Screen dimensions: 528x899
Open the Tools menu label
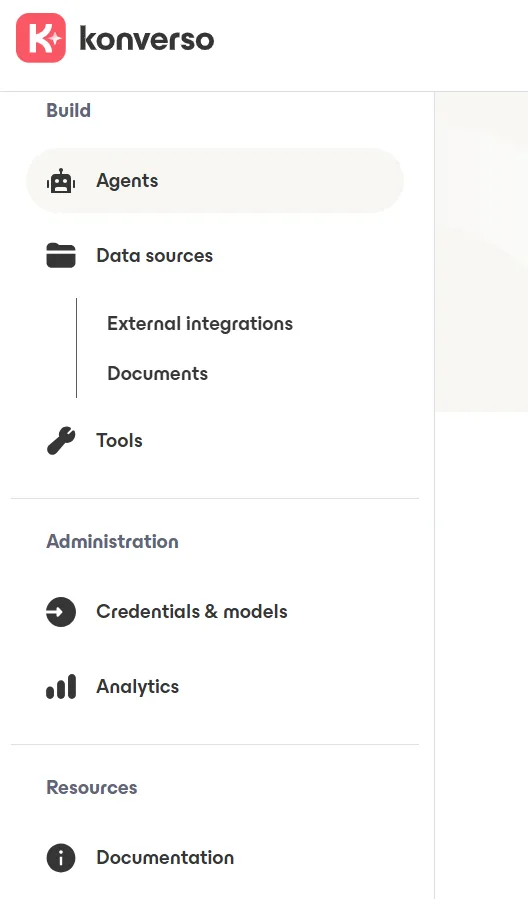pyautogui.click(x=119, y=440)
